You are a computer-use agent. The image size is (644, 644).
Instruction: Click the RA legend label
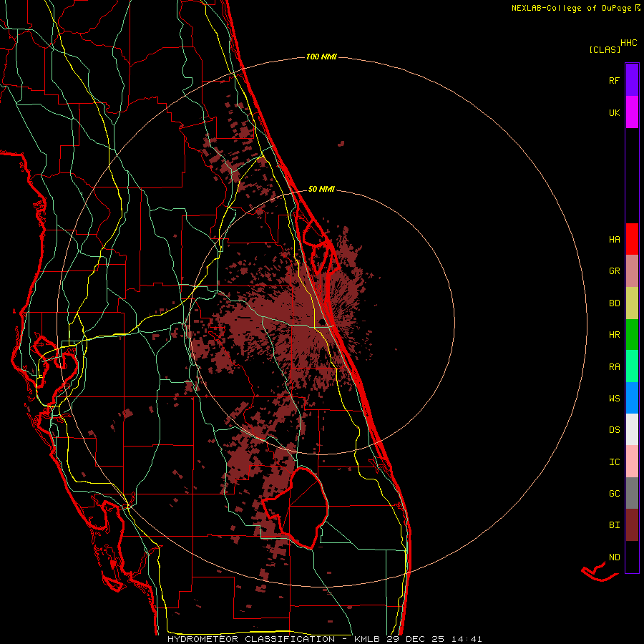pos(614,367)
